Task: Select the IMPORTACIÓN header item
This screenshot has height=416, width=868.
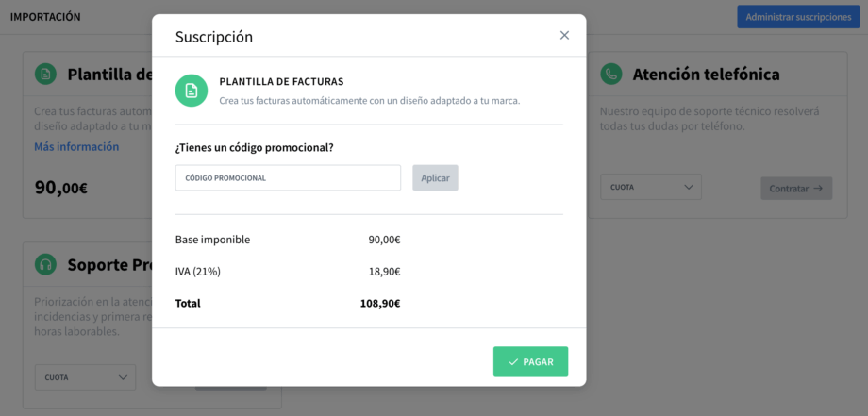Action: click(x=45, y=17)
